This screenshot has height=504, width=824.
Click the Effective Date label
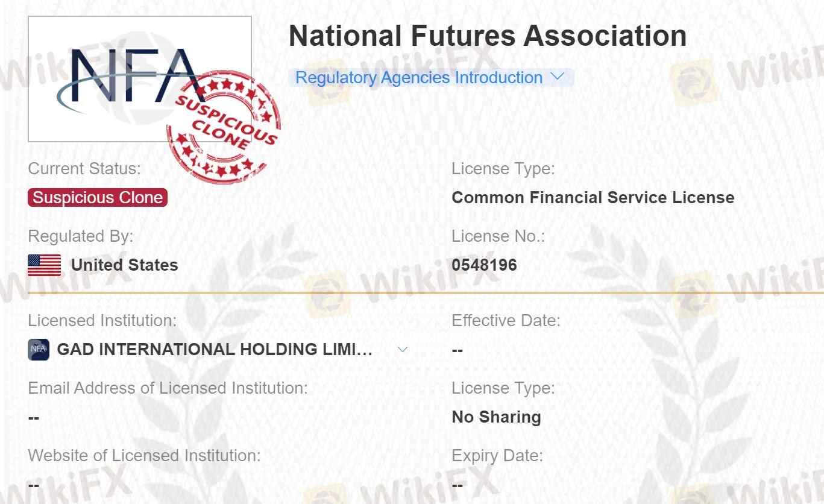point(506,321)
